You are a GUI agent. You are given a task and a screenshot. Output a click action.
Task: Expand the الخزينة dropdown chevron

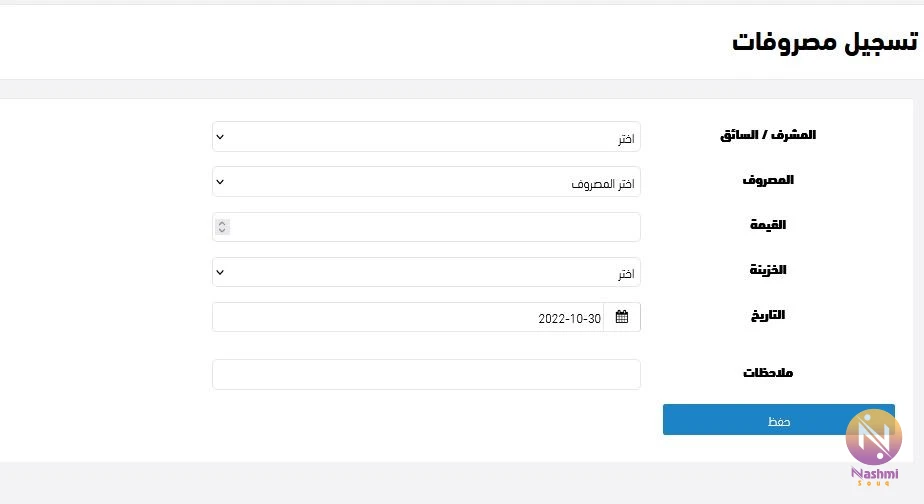220,272
